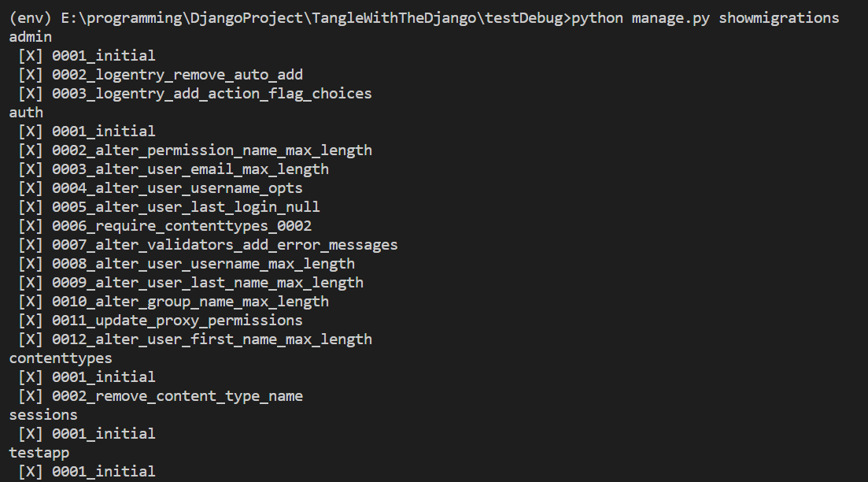868x482 pixels.
Task: Click the [X] beside 0011_update_proxy_permissions
Action: [31, 321]
